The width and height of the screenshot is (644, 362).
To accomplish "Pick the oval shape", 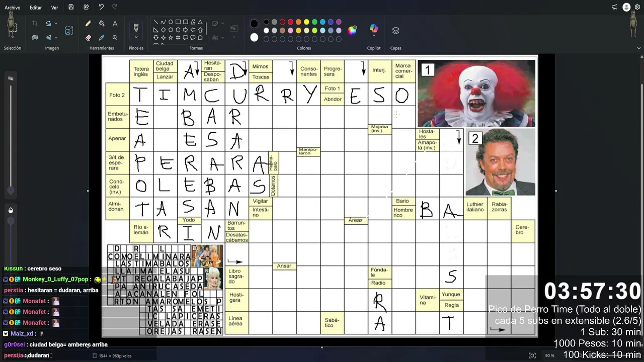I will pyautogui.click(x=171, y=22).
